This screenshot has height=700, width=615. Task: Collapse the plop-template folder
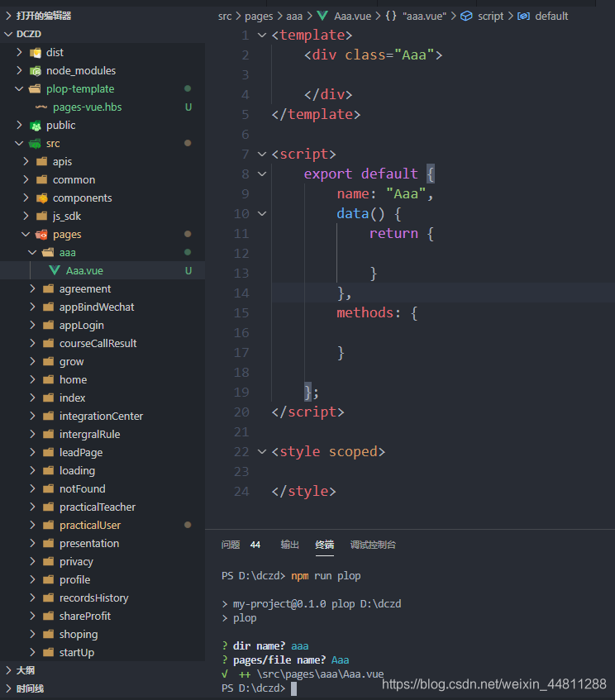coord(19,88)
